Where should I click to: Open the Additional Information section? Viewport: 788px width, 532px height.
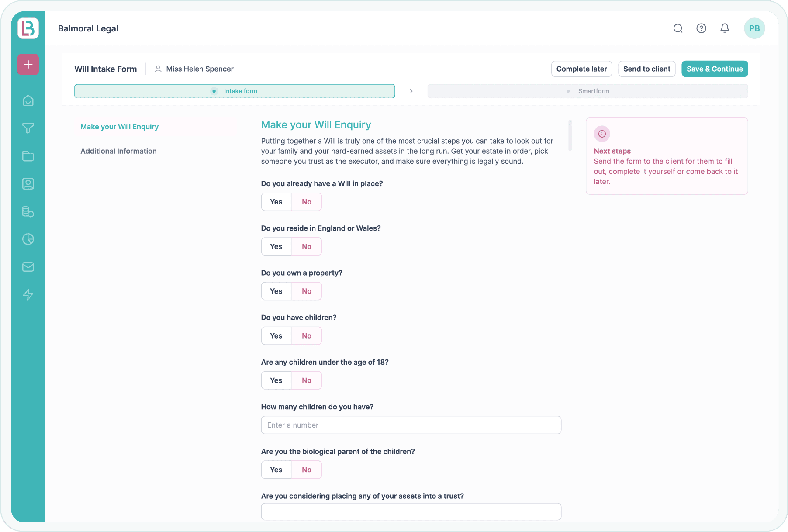pyautogui.click(x=118, y=151)
